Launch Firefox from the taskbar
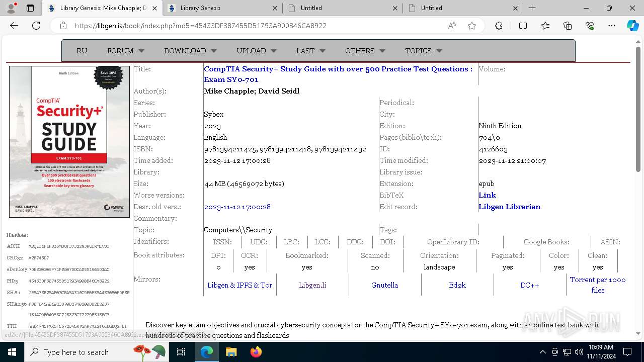Image resolution: width=644 pixels, height=362 pixels. tap(256, 352)
